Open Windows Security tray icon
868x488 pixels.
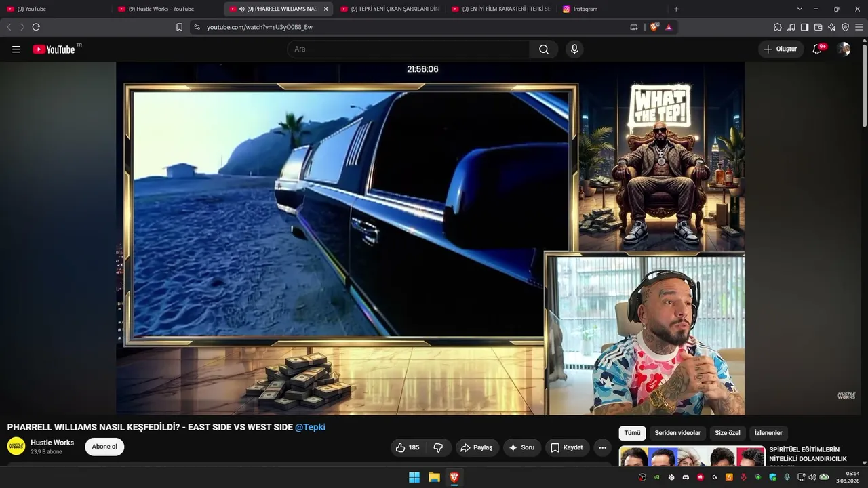coord(772,477)
